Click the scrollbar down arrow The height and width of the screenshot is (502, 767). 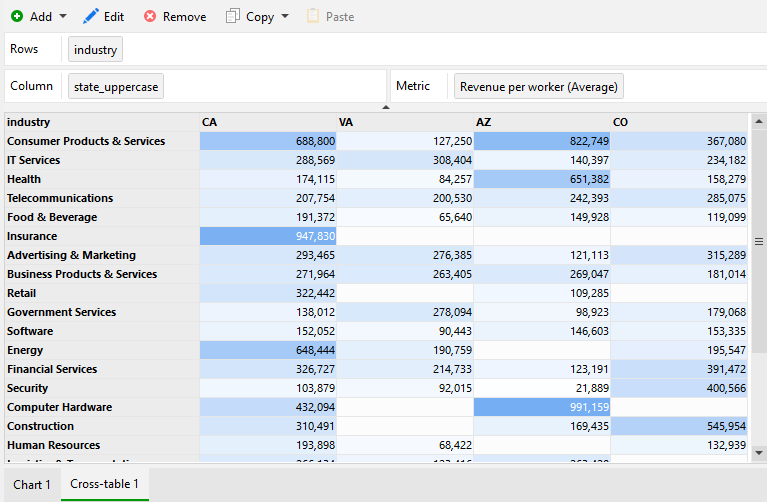(759, 453)
